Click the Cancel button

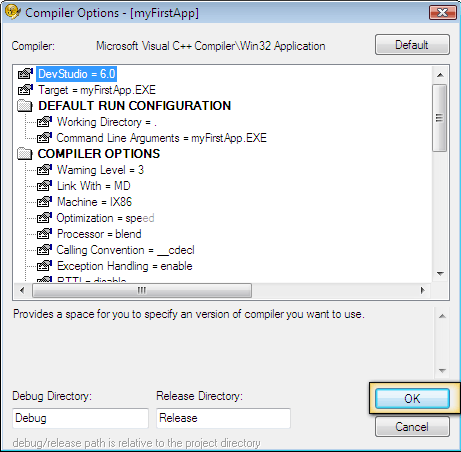click(412, 427)
